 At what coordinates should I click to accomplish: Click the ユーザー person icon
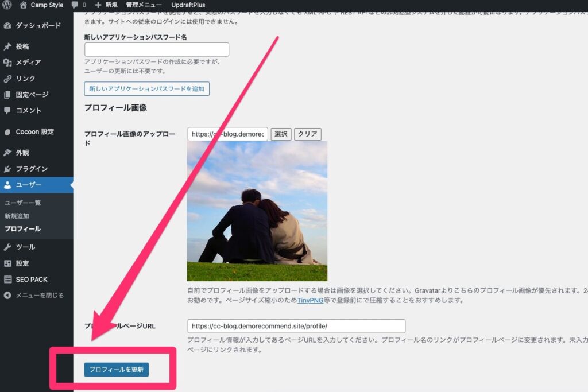tap(7, 185)
